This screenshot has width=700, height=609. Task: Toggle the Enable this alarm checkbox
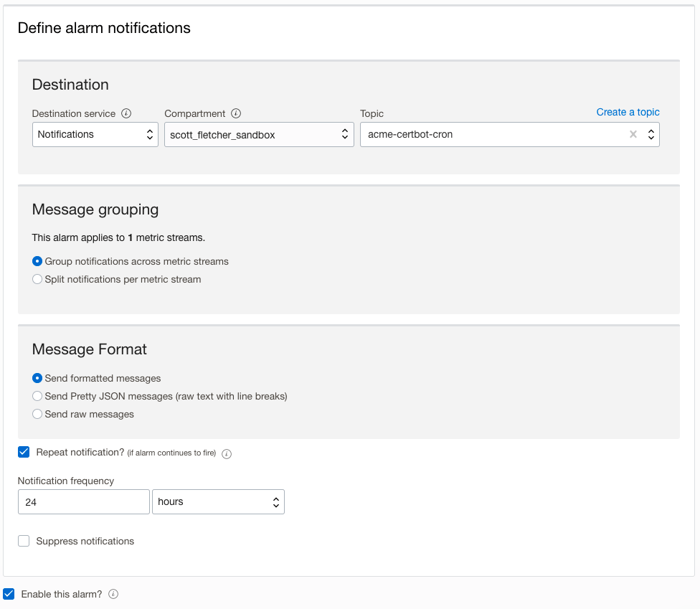9,594
